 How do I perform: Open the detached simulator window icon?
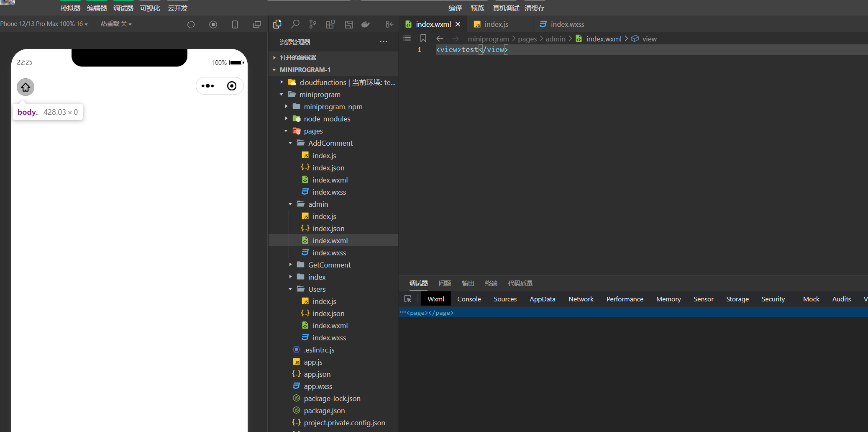(x=257, y=24)
